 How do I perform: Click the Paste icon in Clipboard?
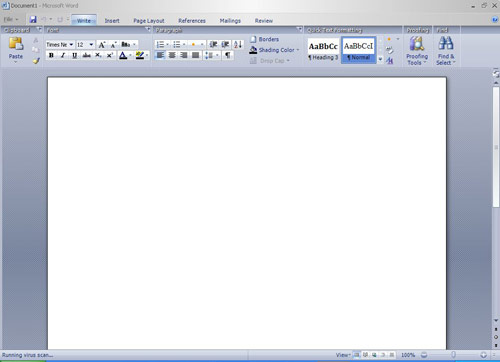coord(16,44)
